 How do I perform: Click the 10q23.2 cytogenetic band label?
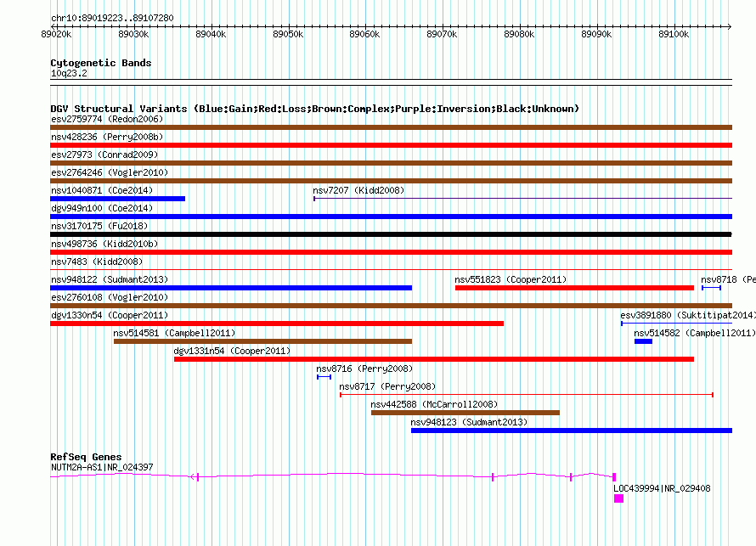[x=69, y=73]
